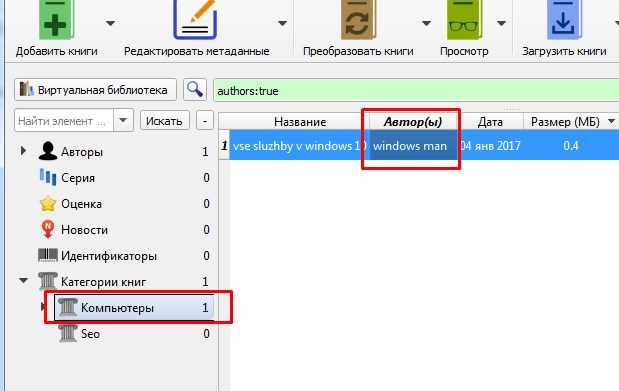This screenshot has height=391, width=619.
Task: Expand the Авторы tree arrow
Action: click(23, 150)
